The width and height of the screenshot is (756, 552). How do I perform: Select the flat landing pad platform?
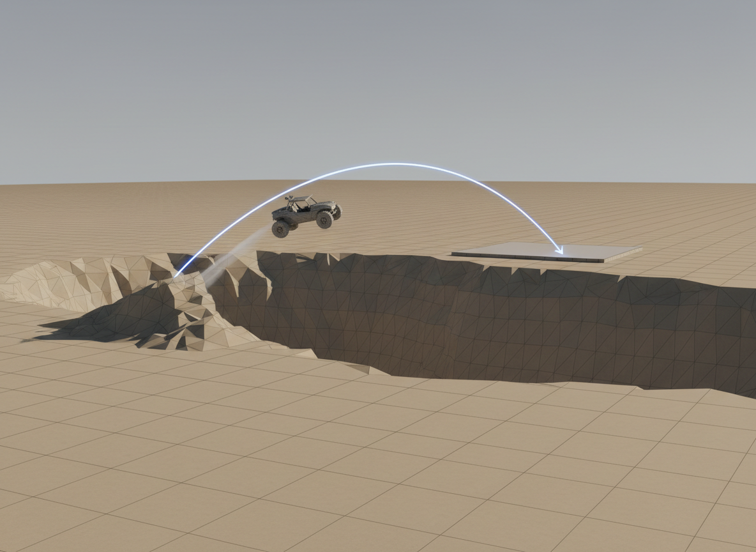point(547,252)
